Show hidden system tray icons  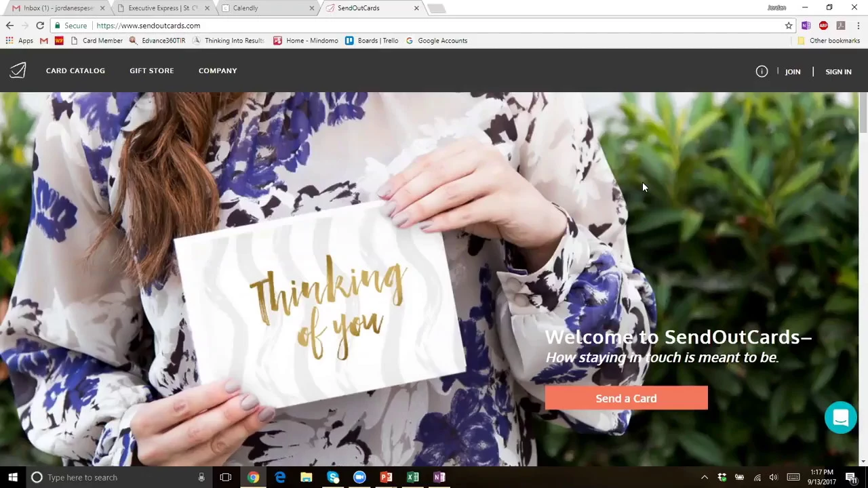coord(704,477)
